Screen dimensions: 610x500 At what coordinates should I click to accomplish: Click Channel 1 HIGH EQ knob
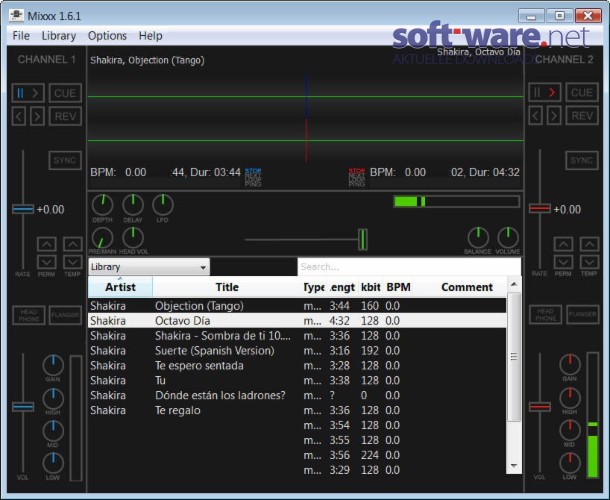coord(53,398)
